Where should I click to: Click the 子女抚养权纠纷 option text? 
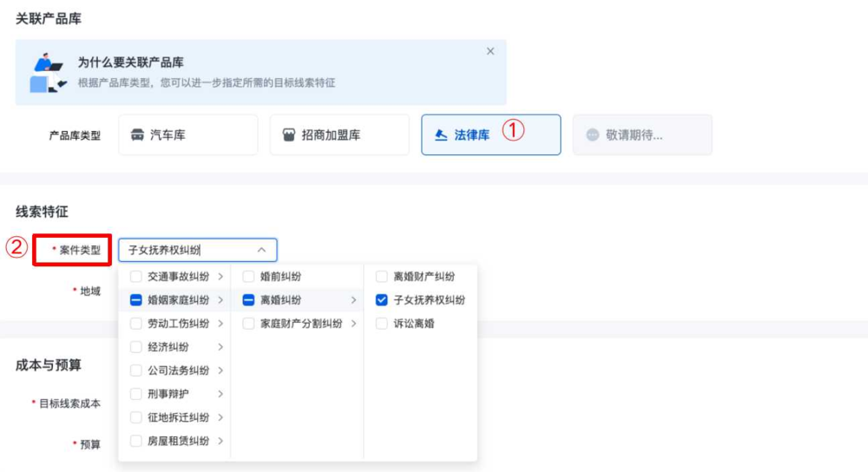(x=429, y=300)
